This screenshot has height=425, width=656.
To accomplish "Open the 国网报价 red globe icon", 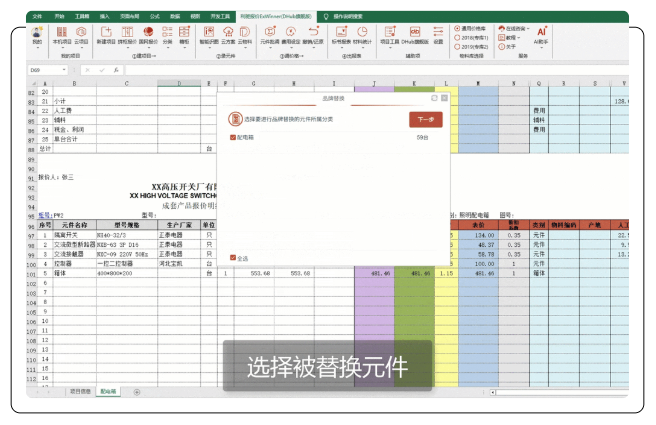I will click(x=148, y=32).
